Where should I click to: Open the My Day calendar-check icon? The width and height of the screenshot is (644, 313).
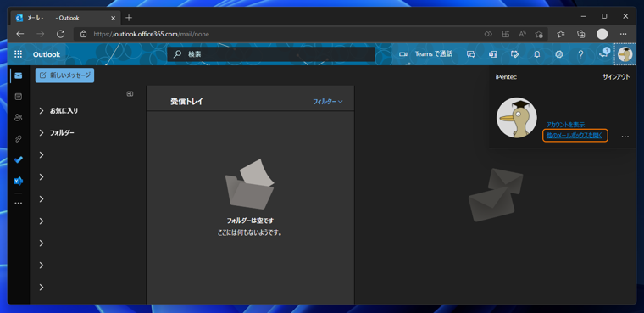point(514,54)
